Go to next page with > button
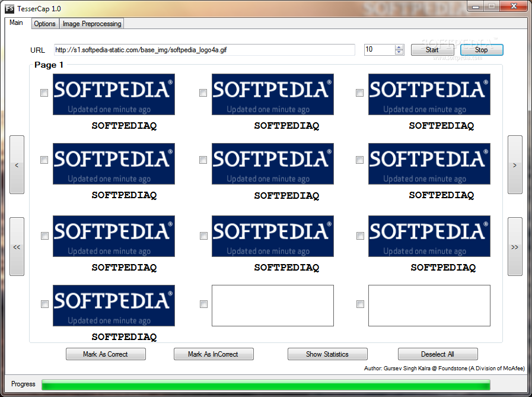The width and height of the screenshot is (532, 397). 515,165
